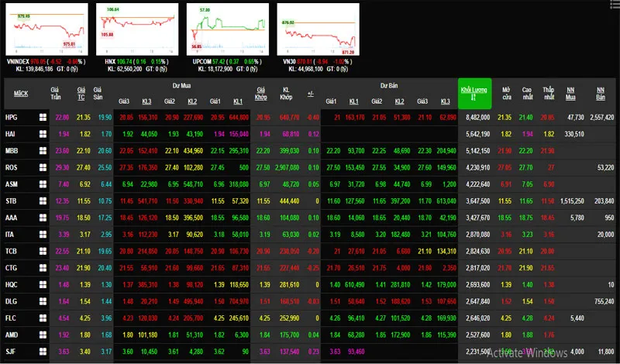620x364 pixels.
Task: Sort by the Giá TC column header
Action: pyautogui.click(x=83, y=94)
